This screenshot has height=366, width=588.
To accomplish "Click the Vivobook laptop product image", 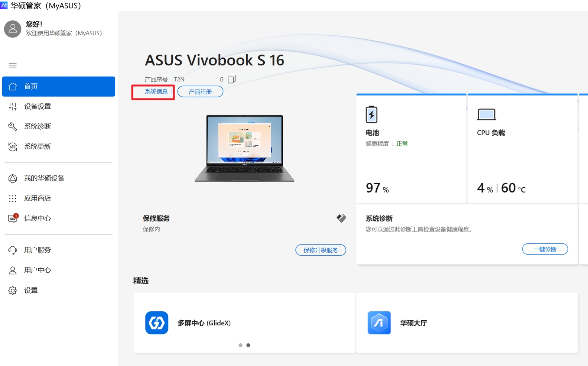I will coord(244,148).
